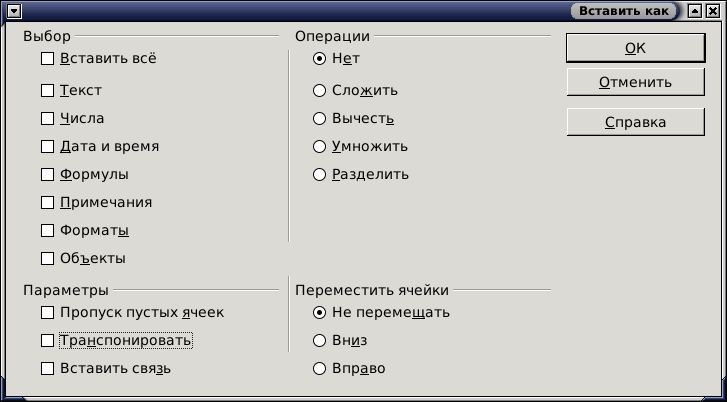Image resolution: width=727 pixels, height=402 pixels.
Task: Open the window menu icon in the title bar
Action: (x=14, y=10)
